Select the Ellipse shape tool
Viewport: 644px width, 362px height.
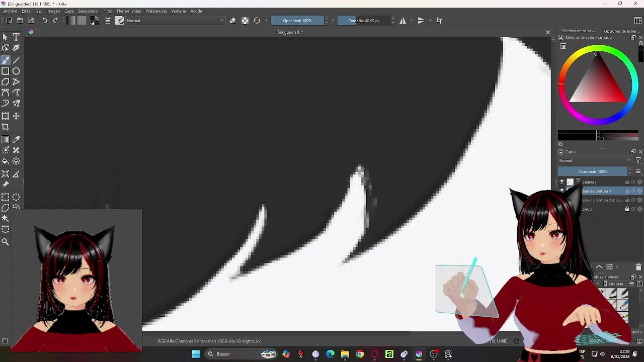point(16,71)
